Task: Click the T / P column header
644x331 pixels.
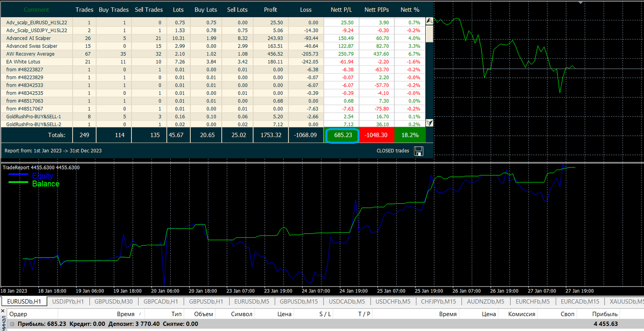Action: pyautogui.click(x=364, y=314)
